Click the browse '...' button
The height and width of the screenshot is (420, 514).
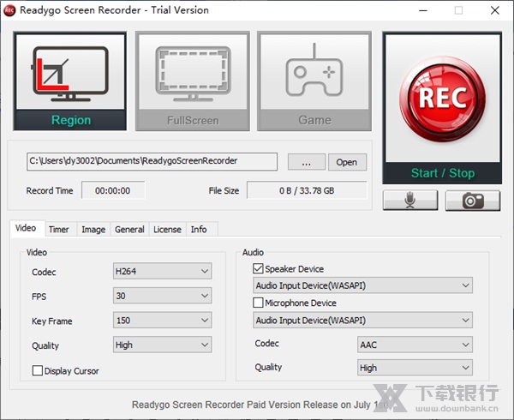[307, 162]
